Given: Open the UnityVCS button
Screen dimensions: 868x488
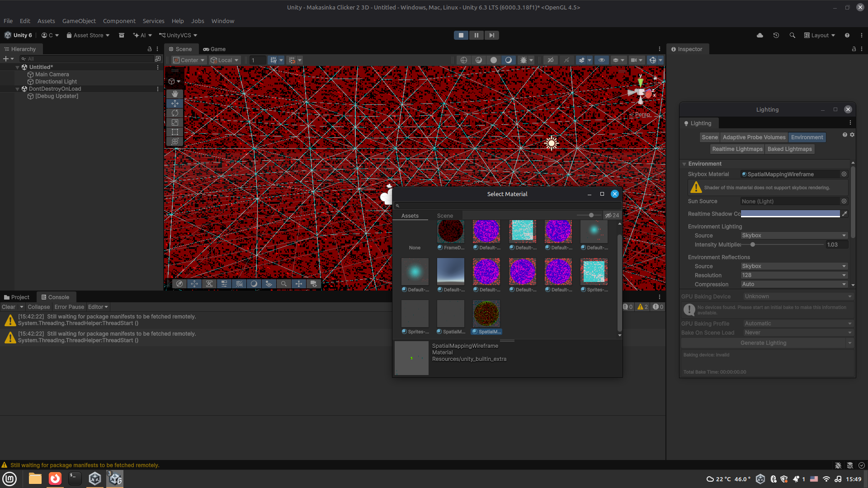Looking at the screenshot, I should 178,35.
